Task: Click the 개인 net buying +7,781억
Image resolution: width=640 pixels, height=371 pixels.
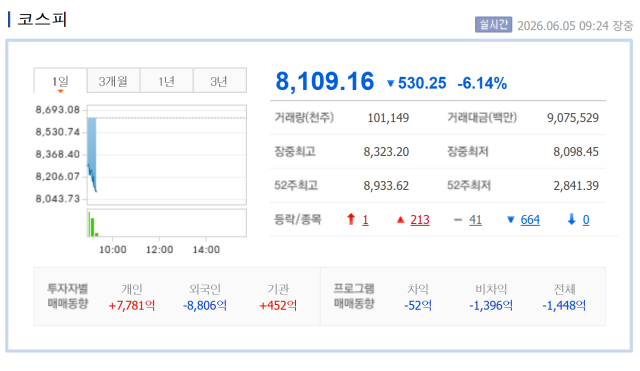Action: click(132, 305)
